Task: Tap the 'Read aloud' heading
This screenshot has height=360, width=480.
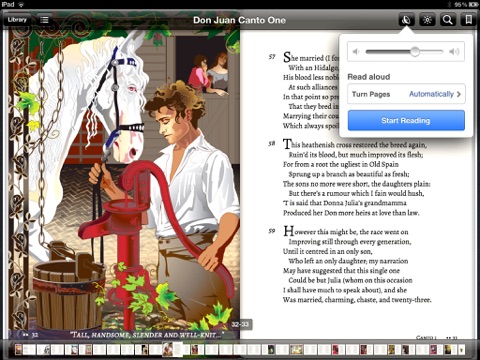Action: 369,77
